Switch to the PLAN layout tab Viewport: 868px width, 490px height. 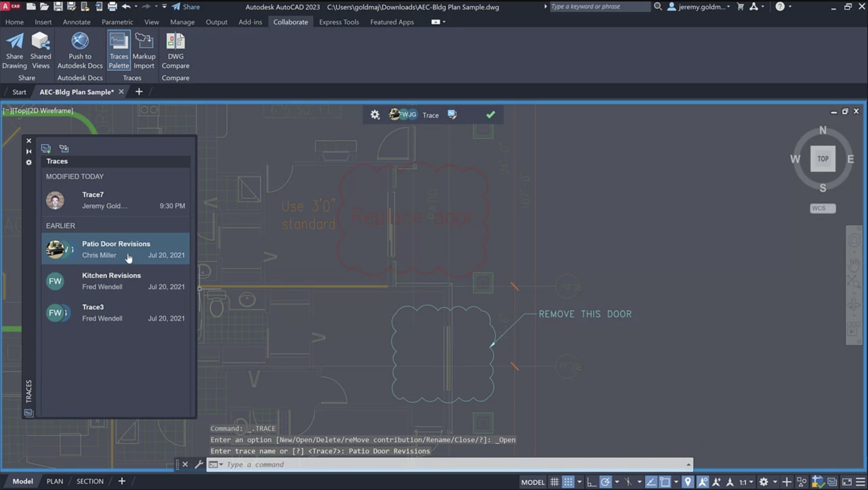(x=55, y=481)
